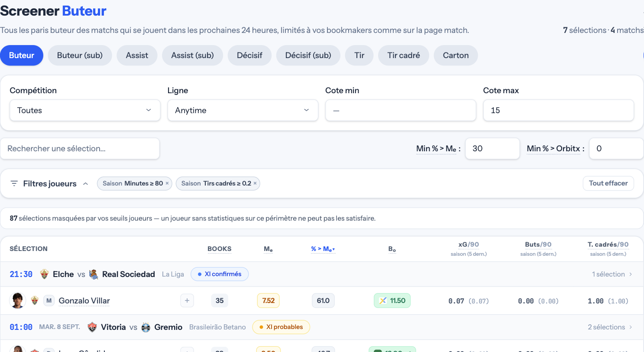The height and width of the screenshot is (352, 644).
Task: Click the Gremio club crest
Action: (x=146, y=327)
